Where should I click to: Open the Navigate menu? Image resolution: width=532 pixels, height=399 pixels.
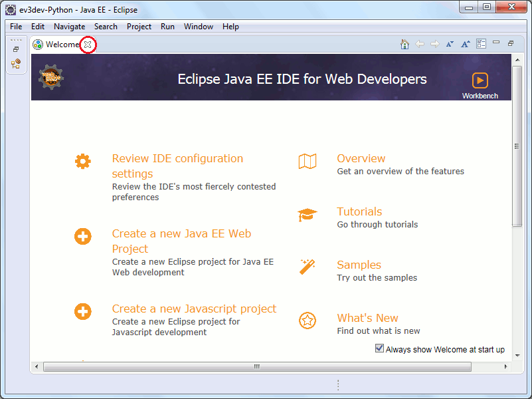tap(69, 27)
